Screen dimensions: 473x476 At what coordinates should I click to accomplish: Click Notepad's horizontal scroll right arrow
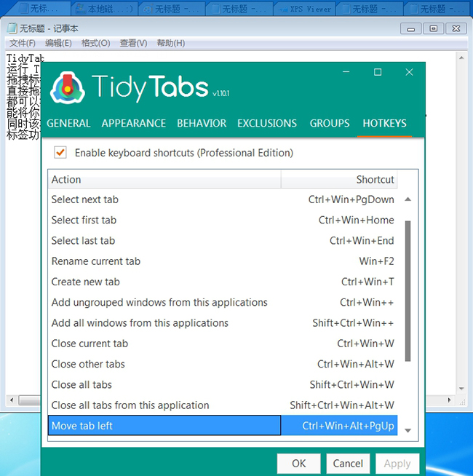click(x=450, y=400)
